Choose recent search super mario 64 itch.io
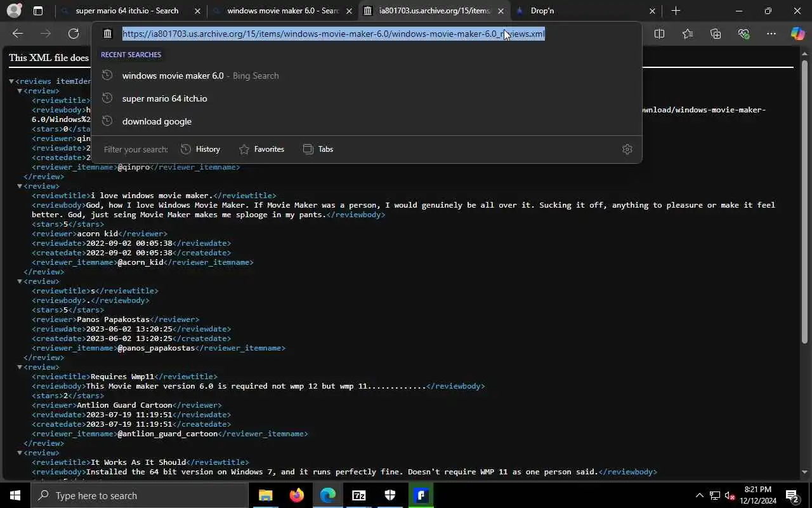812x508 pixels. coord(367,98)
